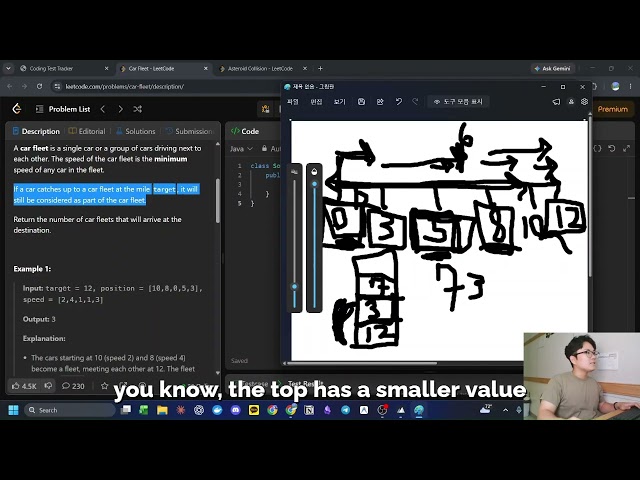
Task: Click the Ask Gemini button
Action: tap(552, 69)
